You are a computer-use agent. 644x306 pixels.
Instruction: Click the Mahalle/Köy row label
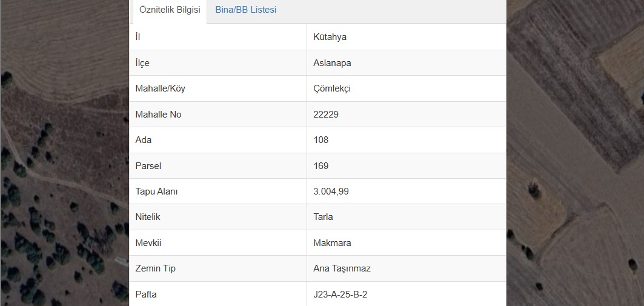(161, 88)
